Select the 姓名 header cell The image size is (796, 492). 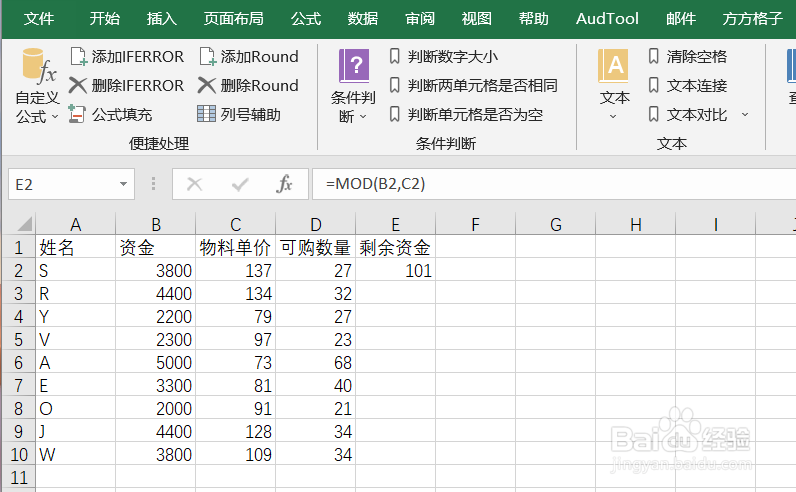[76, 247]
